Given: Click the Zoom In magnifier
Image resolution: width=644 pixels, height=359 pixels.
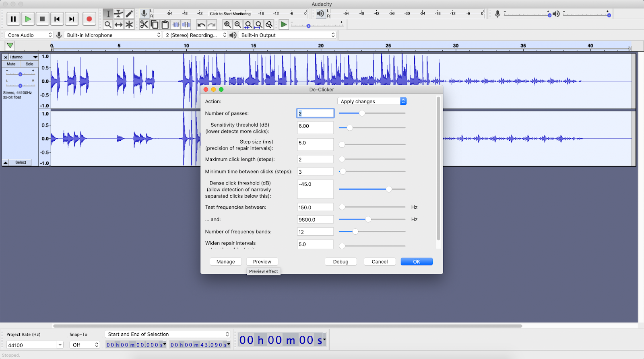Looking at the screenshot, I should 227,25.
